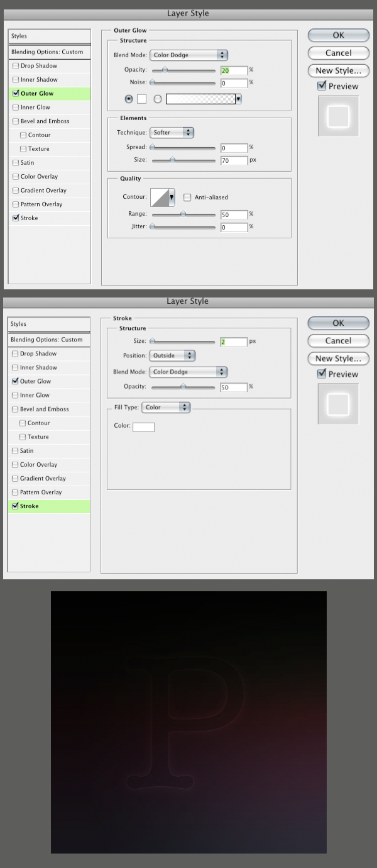Viewport: 377px width, 868px height.
Task: Click Cancel in Outer Glow dialog
Action: 338,53
